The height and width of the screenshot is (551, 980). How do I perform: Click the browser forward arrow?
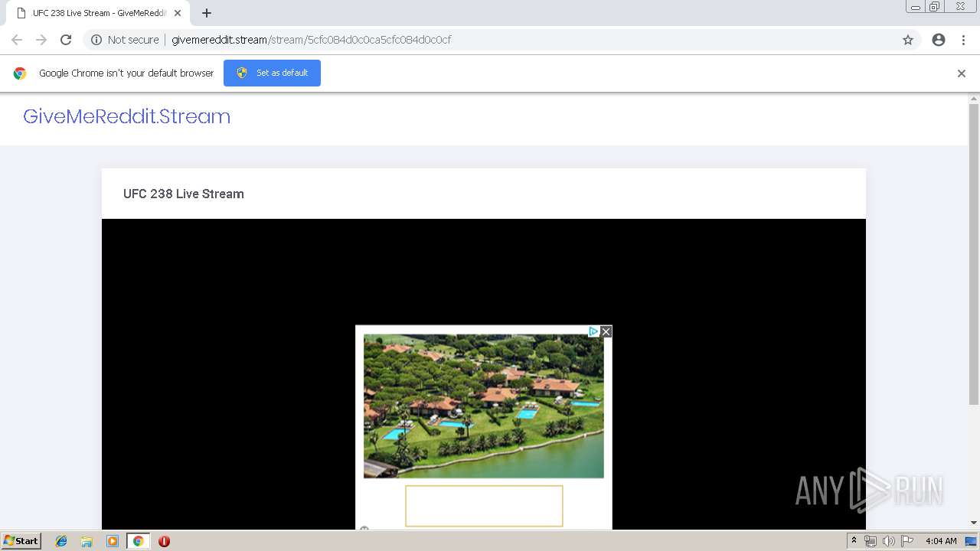pyautogui.click(x=41, y=40)
